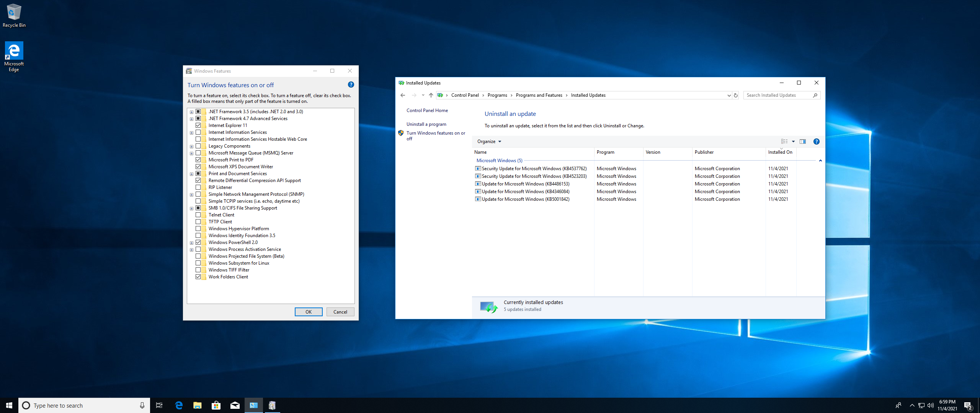The image size is (980, 413).
Task: Change the view layout icon in Installed Updates
Action: tap(784, 141)
